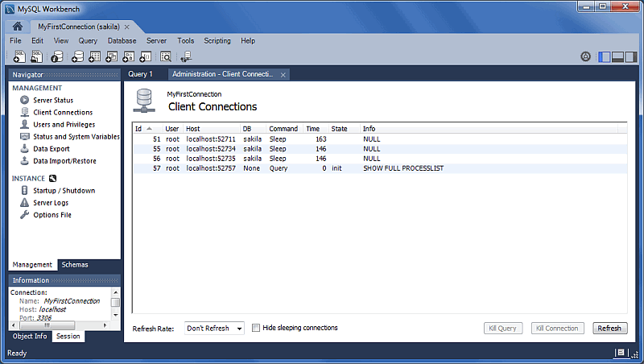Create a new SQL tab icon
Screen dimensions: 644x364
pyautogui.click(x=19, y=56)
